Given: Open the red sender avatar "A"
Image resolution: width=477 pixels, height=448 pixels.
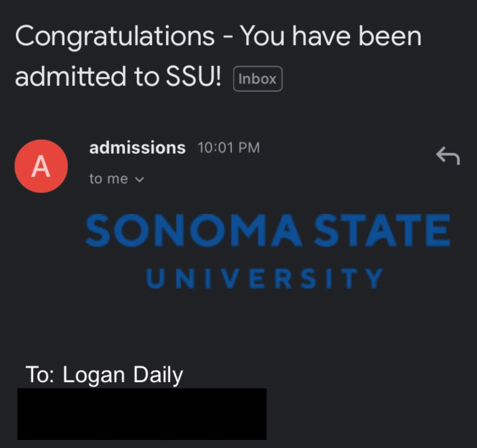Looking at the screenshot, I should pyautogui.click(x=41, y=166).
